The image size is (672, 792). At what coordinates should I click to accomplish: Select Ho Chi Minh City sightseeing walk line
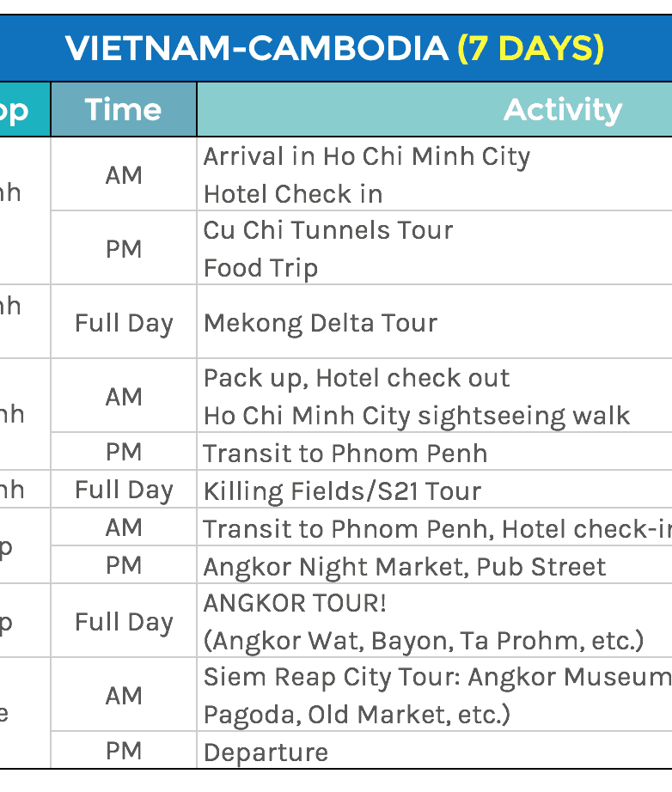417,416
